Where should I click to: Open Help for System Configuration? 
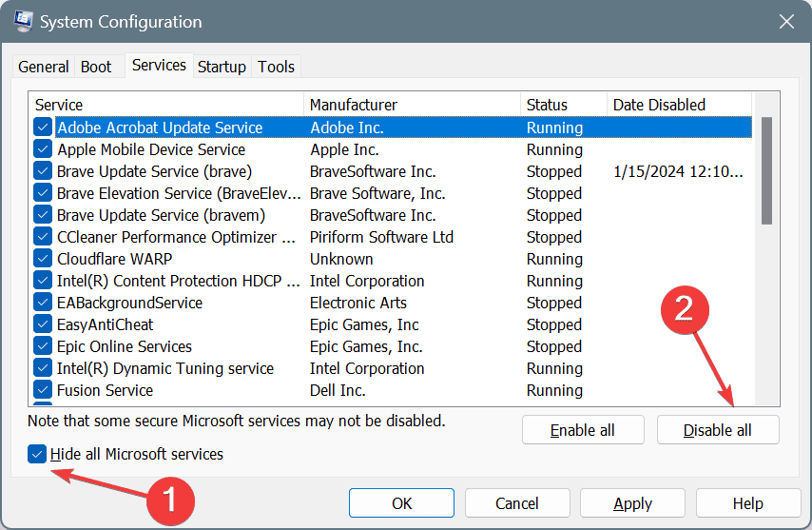click(x=747, y=503)
